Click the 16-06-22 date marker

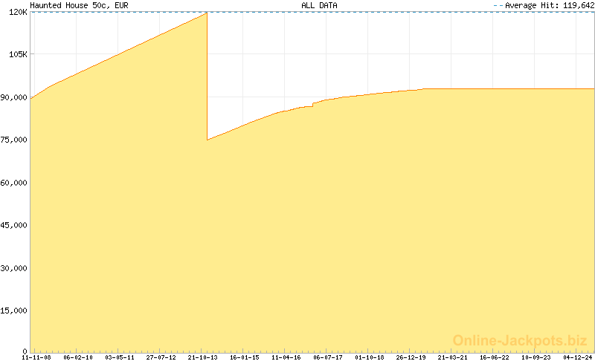(495, 358)
